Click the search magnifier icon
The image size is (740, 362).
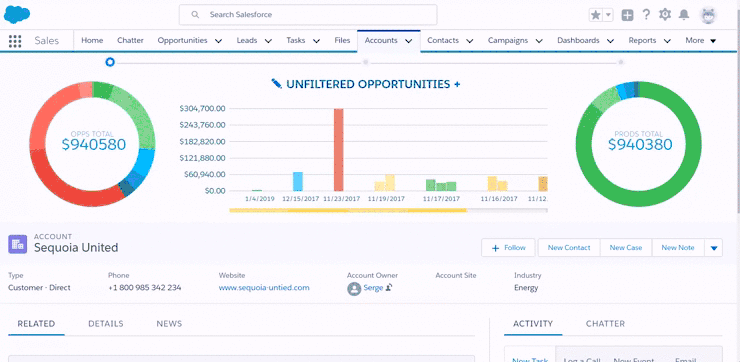(195, 15)
